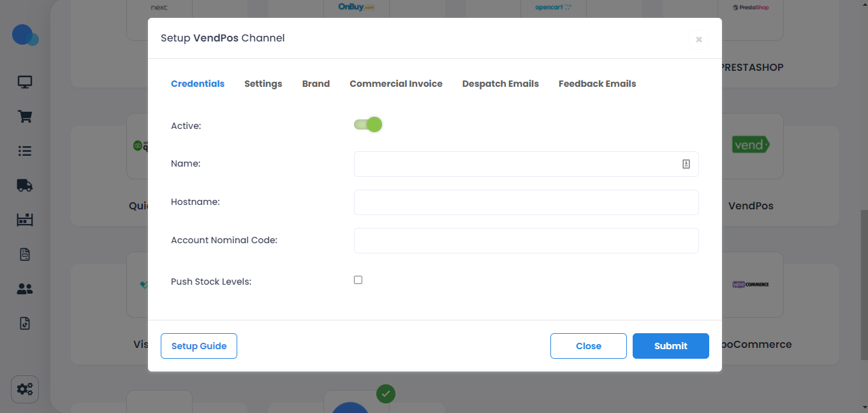Focus the Hostname input field

[x=526, y=202]
